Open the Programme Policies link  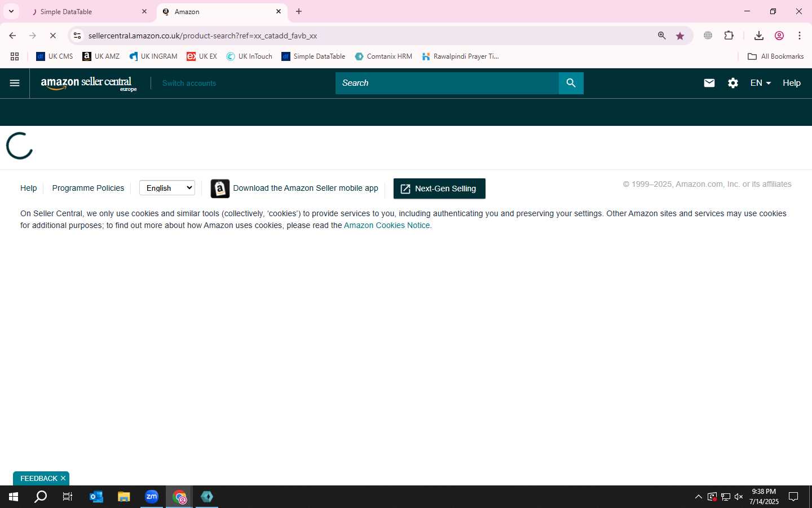pos(88,188)
